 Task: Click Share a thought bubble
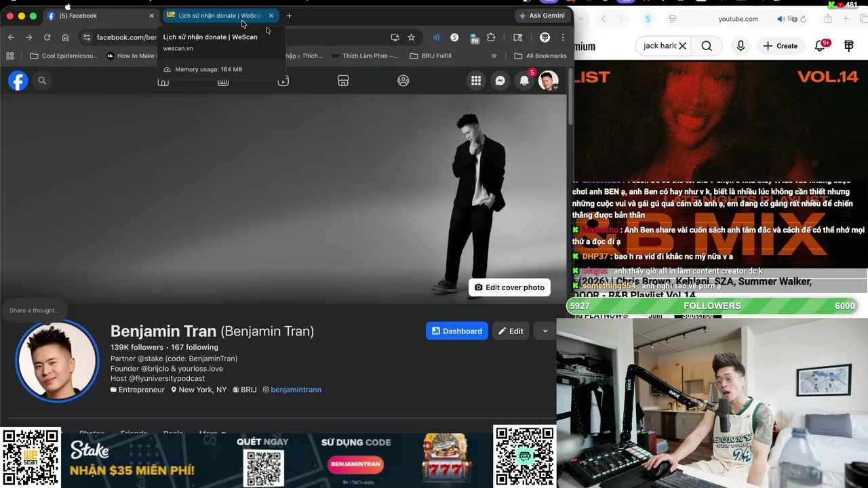click(35, 310)
